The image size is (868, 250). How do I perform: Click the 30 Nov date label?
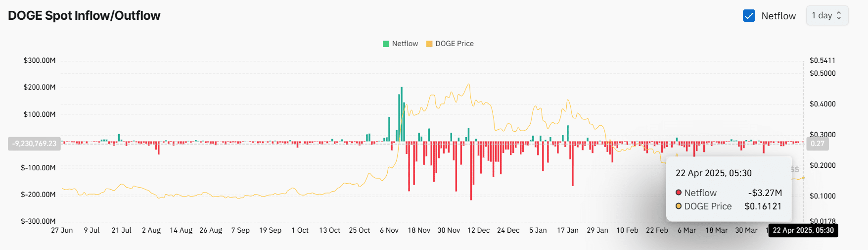(x=449, y=230)
